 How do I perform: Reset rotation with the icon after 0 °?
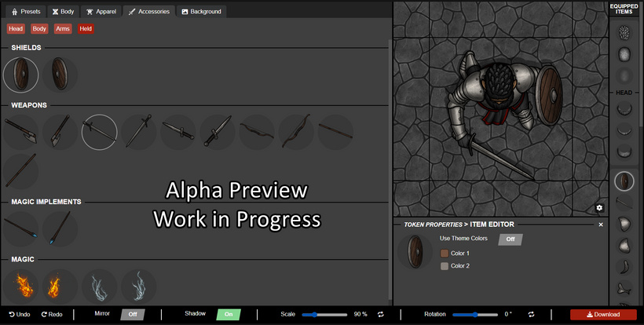[531, 314]
